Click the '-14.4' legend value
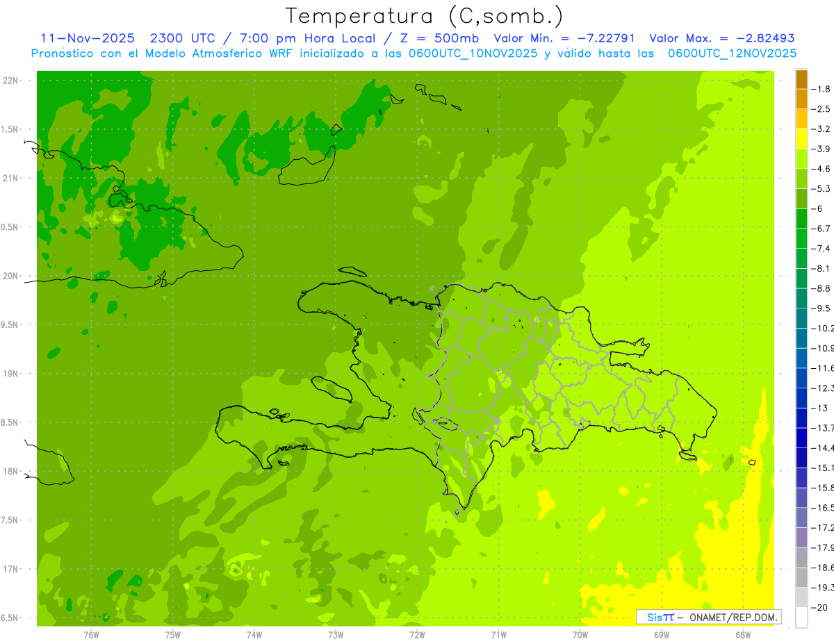Screen dimensions: 834x644 click(824, 447)
